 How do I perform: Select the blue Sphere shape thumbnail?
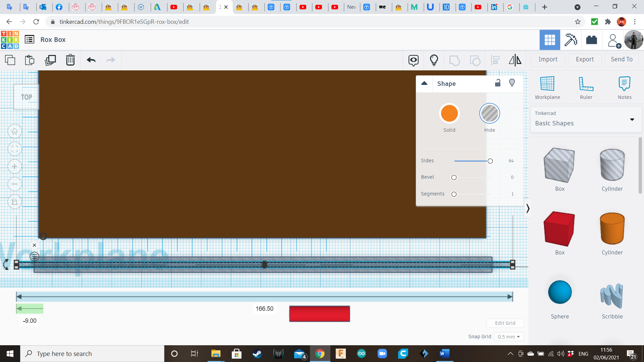coord(559,292)
